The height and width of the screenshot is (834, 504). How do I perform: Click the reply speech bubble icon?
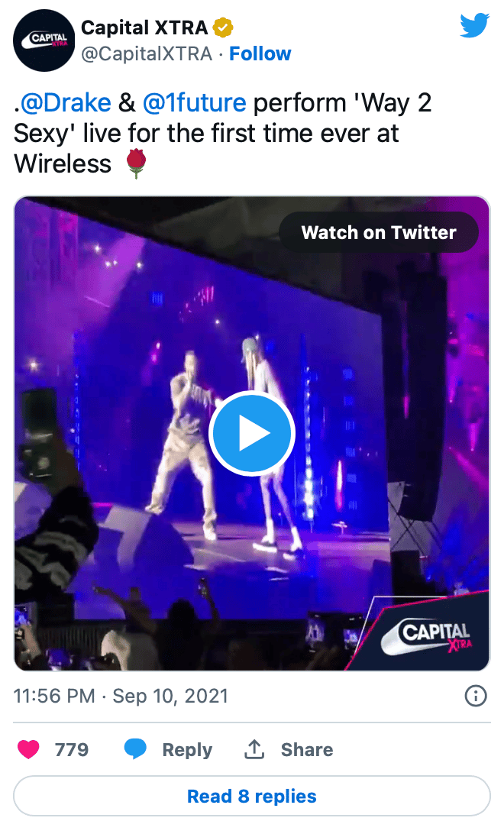click(135, 749)
